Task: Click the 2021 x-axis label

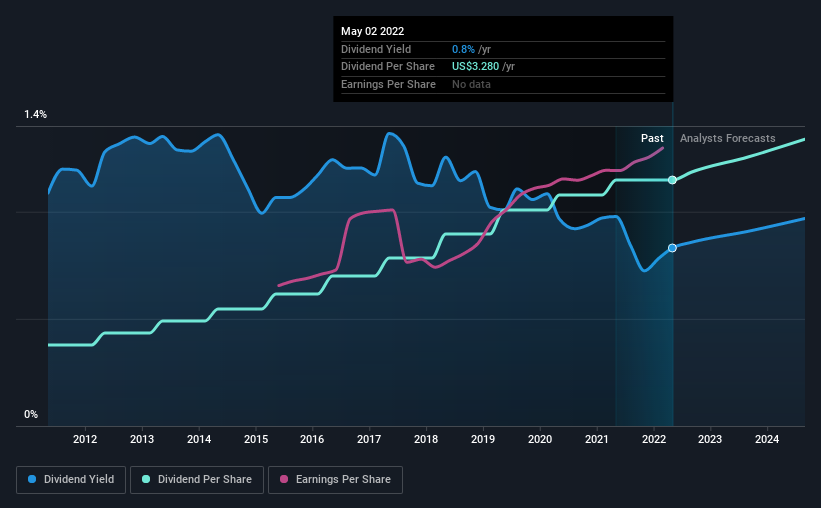Action: (x=597, y=439)
